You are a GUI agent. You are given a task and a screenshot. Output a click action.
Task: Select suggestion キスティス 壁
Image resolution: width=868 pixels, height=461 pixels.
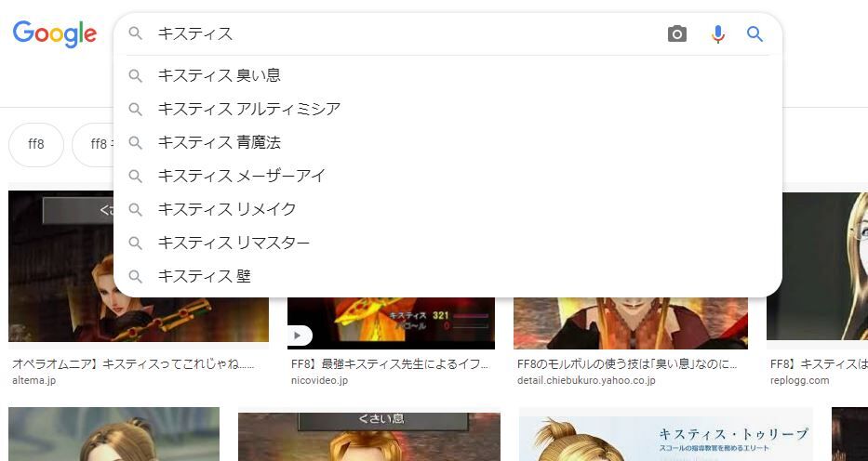coord(447,276)
